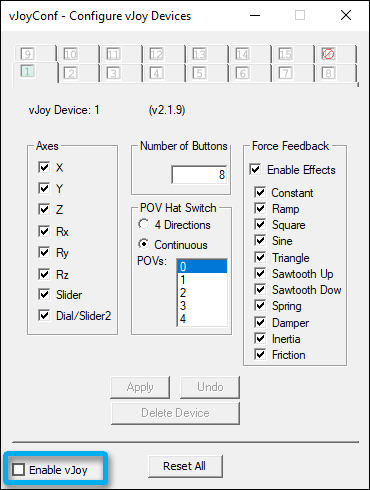Viewport: 370px width, 490px height.
Task: Disable the Enable Effects checkbox
Action: [255, 169]
